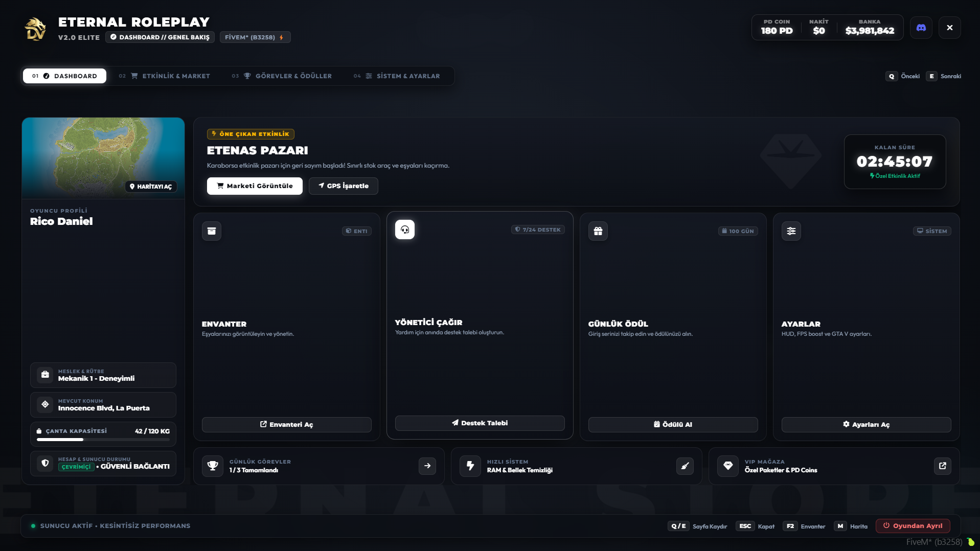Click the Marketi Görüntüle button
This screenshot has height=551, width=980.
[x=255, y=186]
